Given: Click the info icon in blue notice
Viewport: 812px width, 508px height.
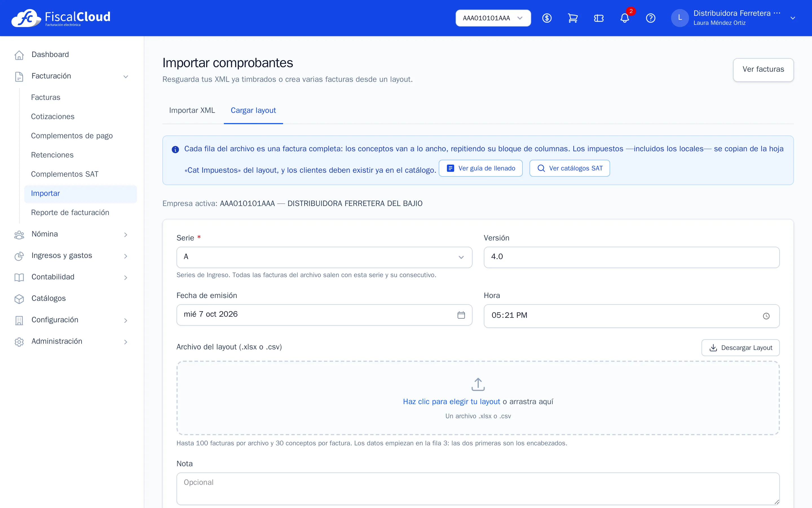Looking at the screenshot, I should point(175,150).
